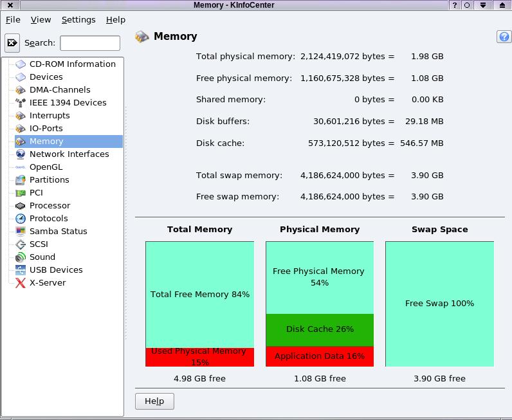
Task: Click the Network Interfaces globe icon
Action: (20, 154)
